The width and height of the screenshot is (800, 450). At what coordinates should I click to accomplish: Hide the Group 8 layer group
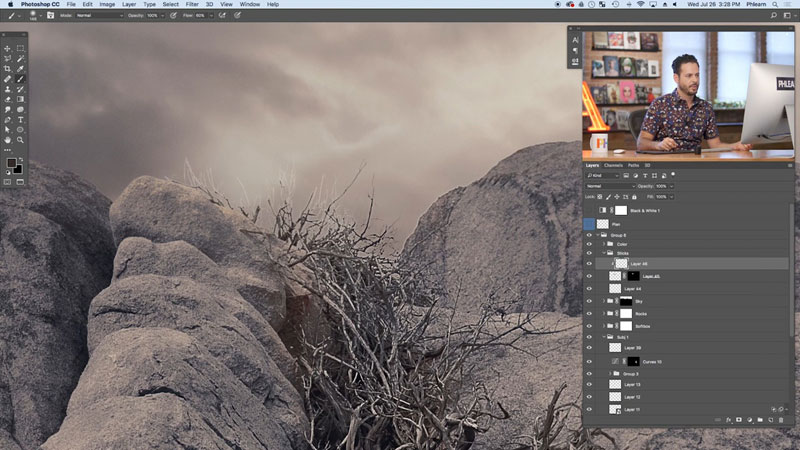589,235
